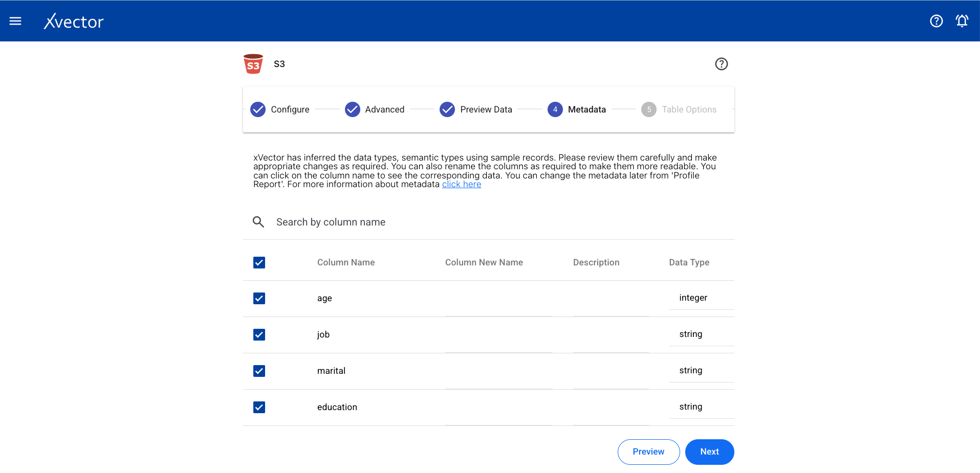Click the Column Name header
Image resolution: width=980 pixels, height=473 pixels.
(346, 262)
